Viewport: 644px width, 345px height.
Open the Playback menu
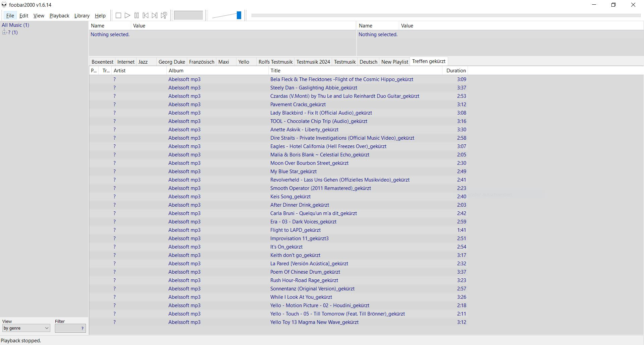coord(59,16)
